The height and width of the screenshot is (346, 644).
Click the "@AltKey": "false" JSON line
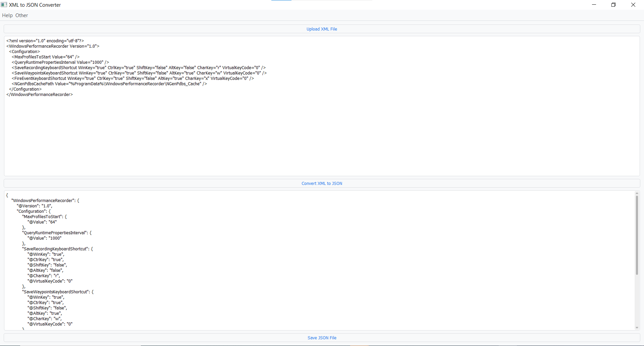pyautogui.click(x=45, y=270)
